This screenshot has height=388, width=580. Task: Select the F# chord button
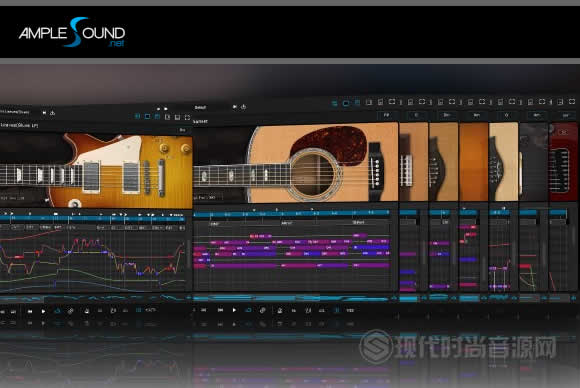387,115
